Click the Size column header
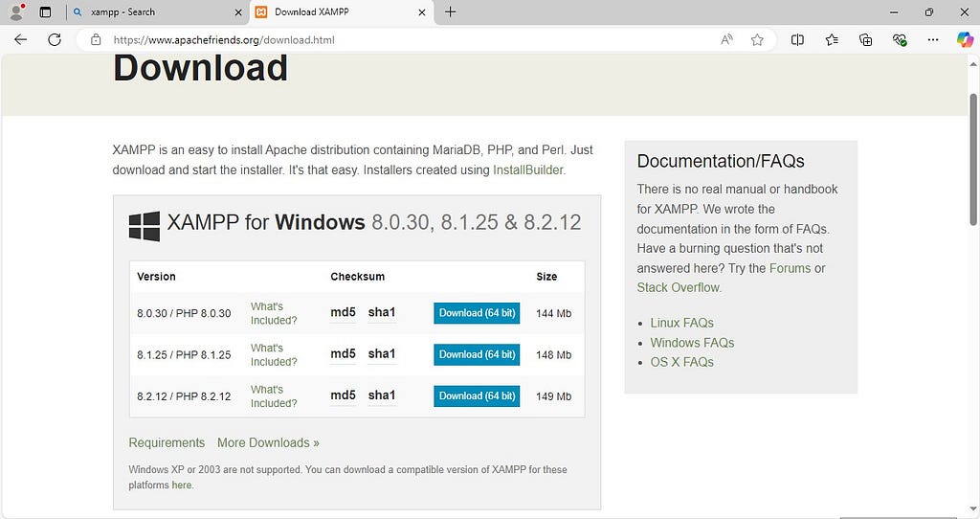Screen dimensions: 980x519 546,277
